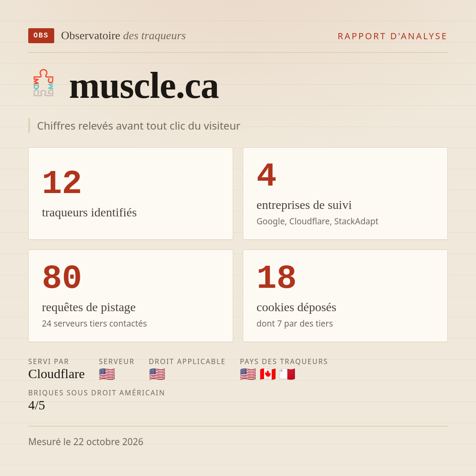Click dont 7 par des tiers text
The image size is (476, 476).
pyautogui.click(x=294, y=324)
